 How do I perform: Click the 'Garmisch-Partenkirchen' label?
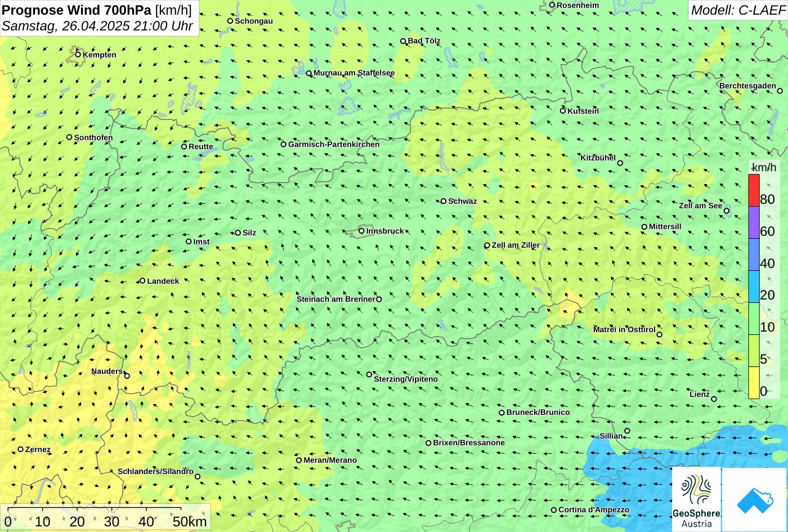click(334, 144)
